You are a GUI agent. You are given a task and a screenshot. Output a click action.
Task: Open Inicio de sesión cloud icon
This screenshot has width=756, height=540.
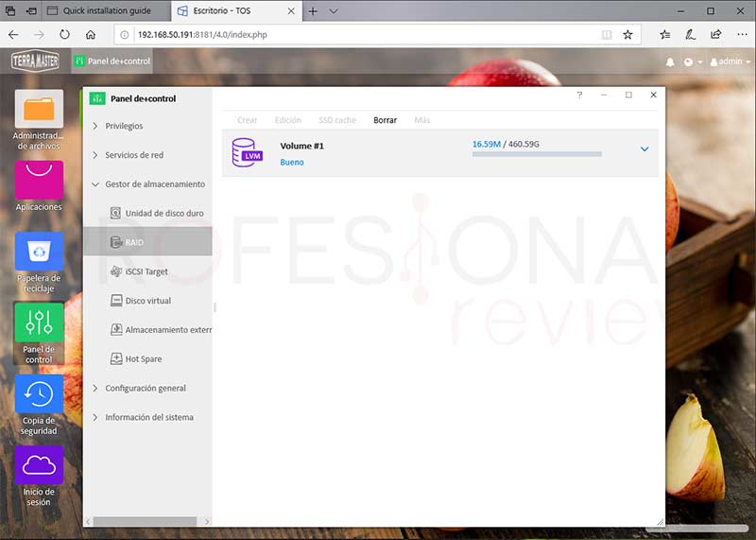39,476
